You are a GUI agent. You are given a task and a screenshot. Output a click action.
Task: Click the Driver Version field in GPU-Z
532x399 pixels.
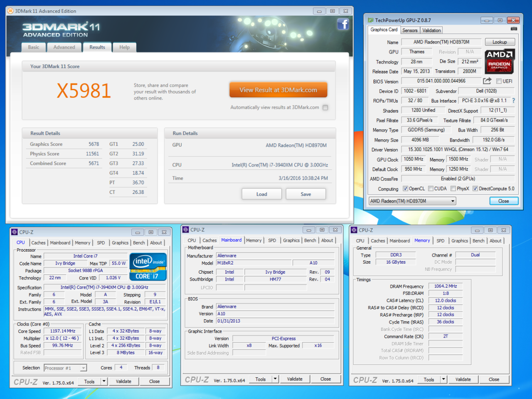tap(458, 149)
